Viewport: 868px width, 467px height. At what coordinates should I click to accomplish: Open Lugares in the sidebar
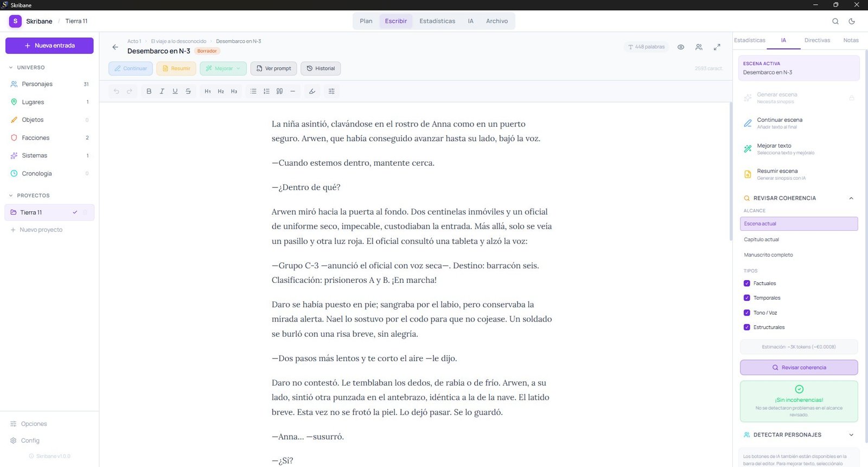coord(49,102)
